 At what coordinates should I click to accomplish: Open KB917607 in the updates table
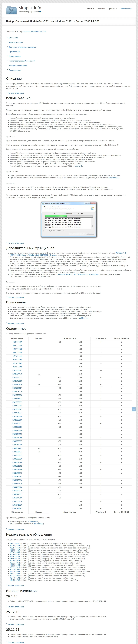coord(17,342)
